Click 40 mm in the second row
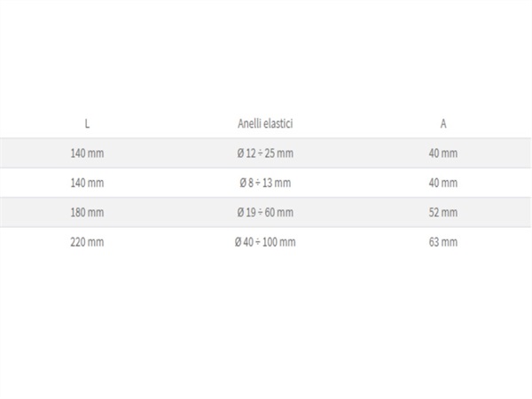This screenshot has height=399, width=532. point(443,183)
